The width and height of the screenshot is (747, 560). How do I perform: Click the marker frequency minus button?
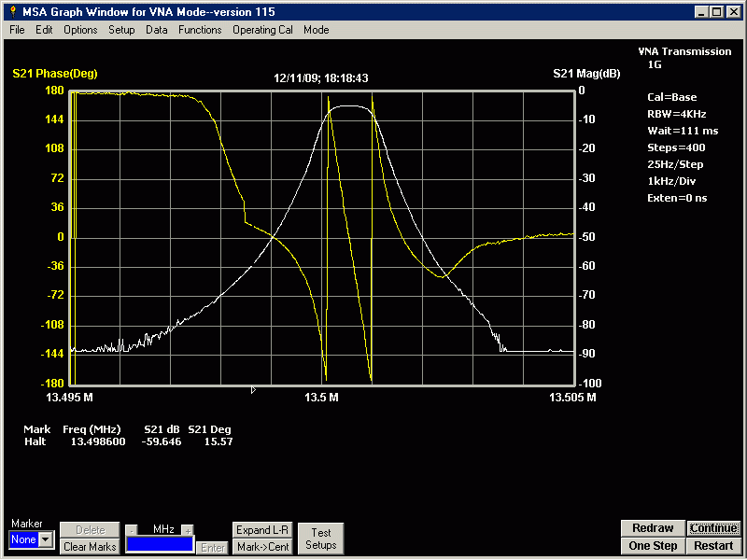click(x=131, y=529)
